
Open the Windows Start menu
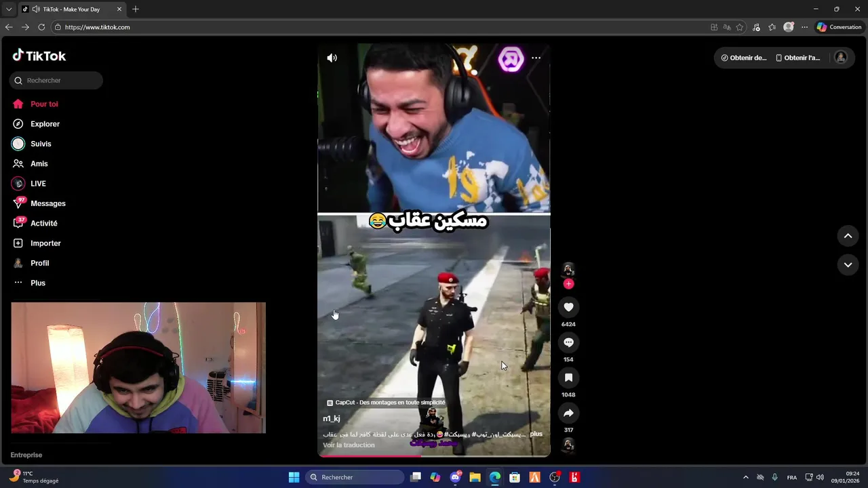[x=294, y=477]
